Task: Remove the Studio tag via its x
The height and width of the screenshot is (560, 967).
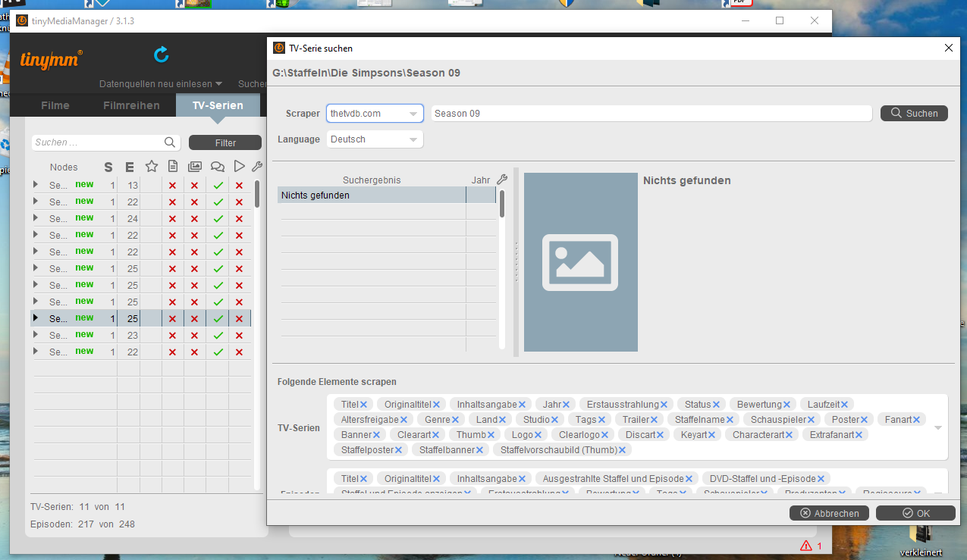Action: click(554, 420)
